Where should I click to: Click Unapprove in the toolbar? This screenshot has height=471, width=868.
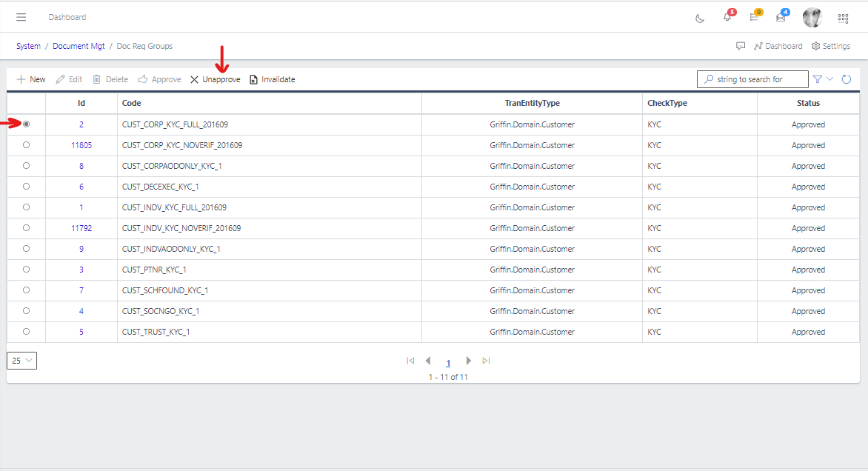pos(216,79)
